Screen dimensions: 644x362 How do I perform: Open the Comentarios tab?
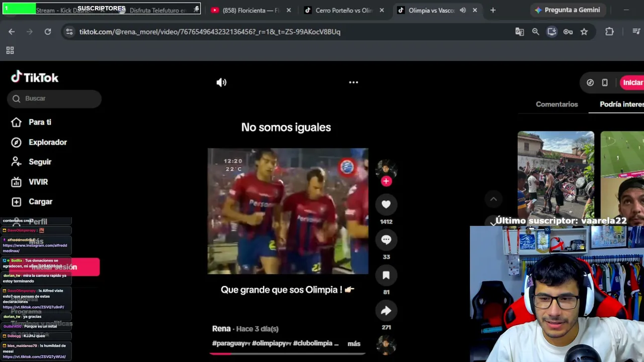click(x=556, y=104)
